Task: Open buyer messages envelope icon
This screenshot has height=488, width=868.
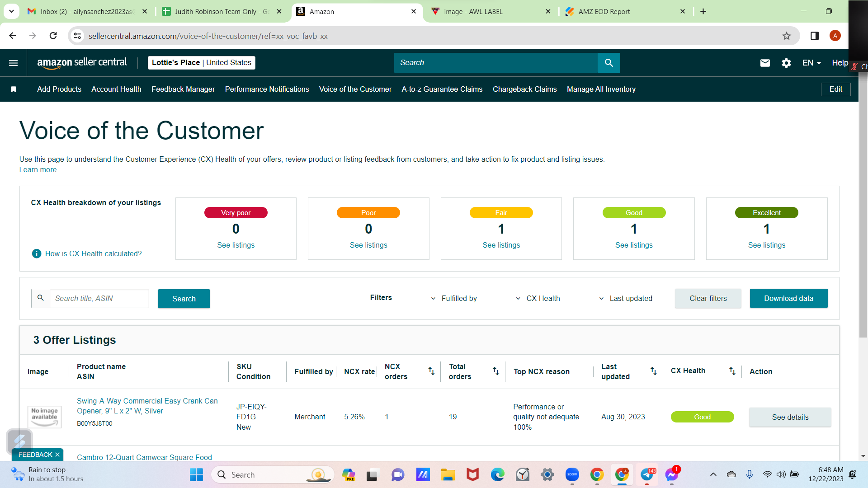Action: tap(765, 63)
